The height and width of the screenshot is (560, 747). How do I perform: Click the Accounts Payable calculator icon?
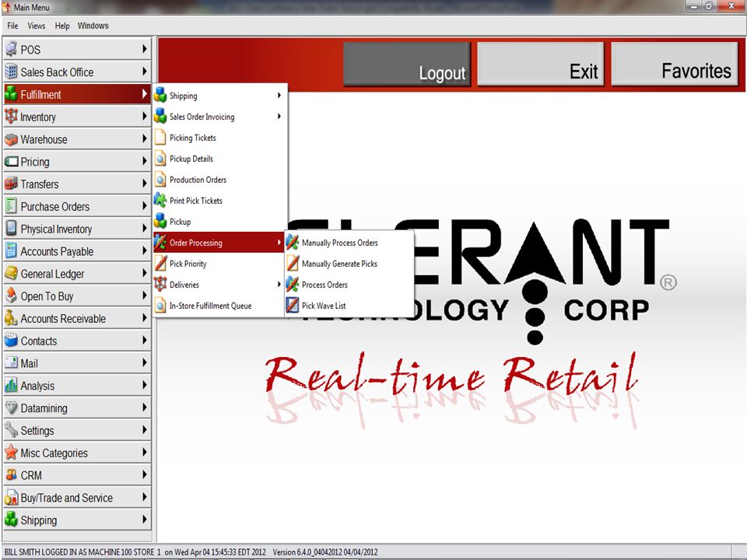[x=11, y=250]
